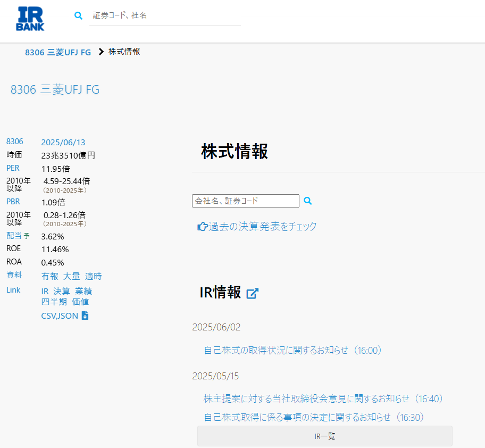This screenshot has width=485, height=448.
Task: Click the CSV,JSON download icon
Action: [x=85, y=316]
